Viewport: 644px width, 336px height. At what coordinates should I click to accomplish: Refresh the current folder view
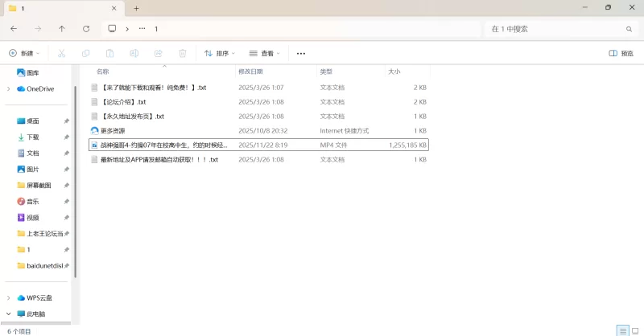click(x=86, y=29)
